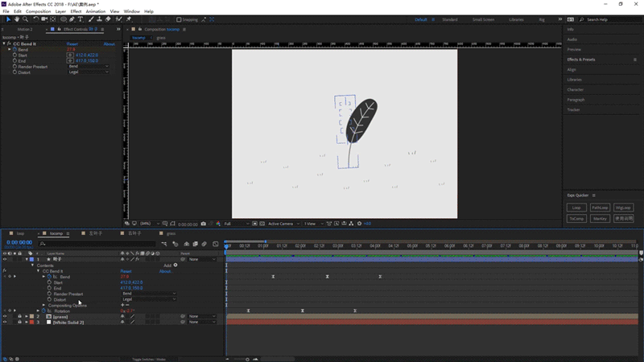Toggle the Transparency Grid in viewer
Image resolution: width=644 pixels, height=362 pixels.
point(262,224)
